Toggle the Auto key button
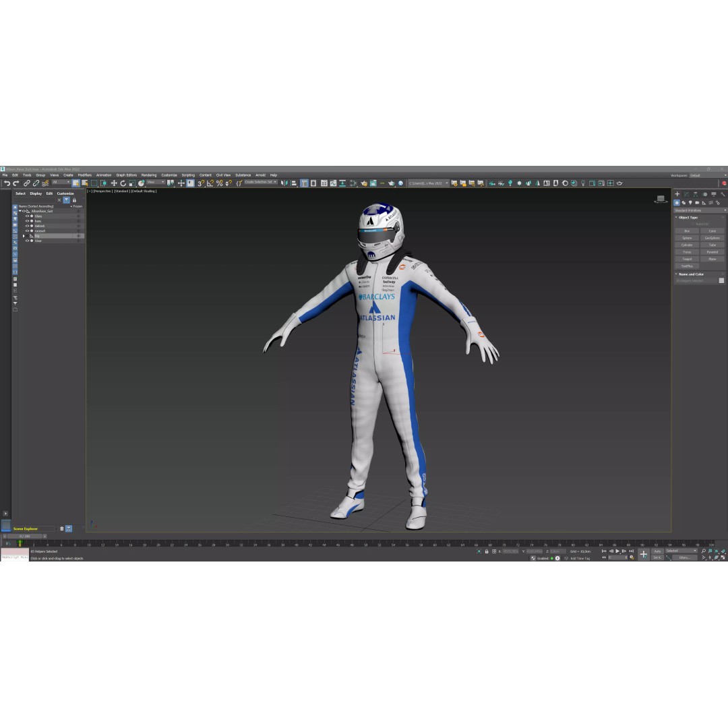This screenshot has width=728, height=728. pyautogui.click(x=657, y=551)
